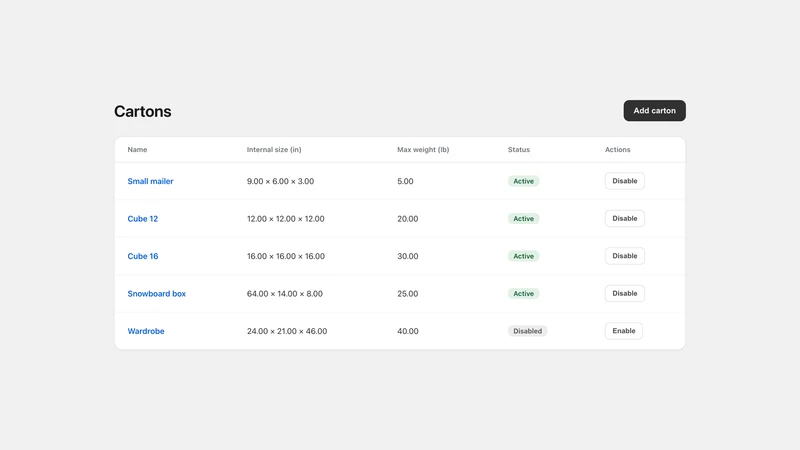The image size is (800, 450).
Task: Click the Name column header
Action: (x=137, y=149)
